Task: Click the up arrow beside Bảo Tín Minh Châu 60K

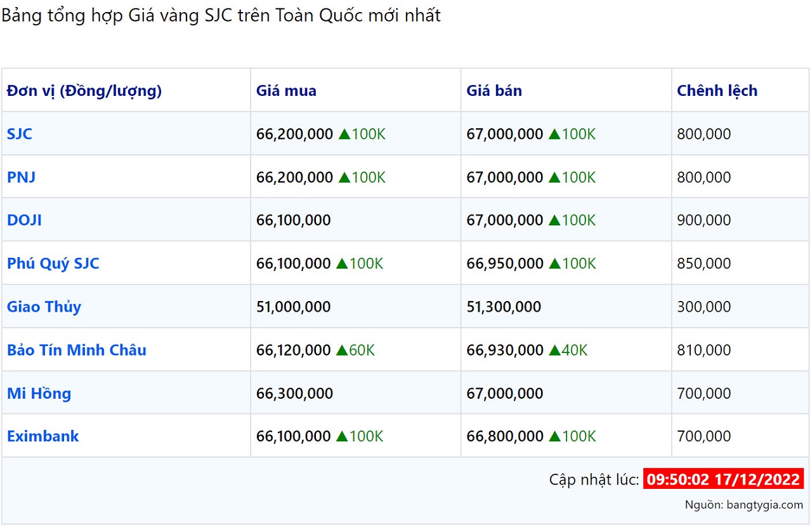Action: point(342,350)
